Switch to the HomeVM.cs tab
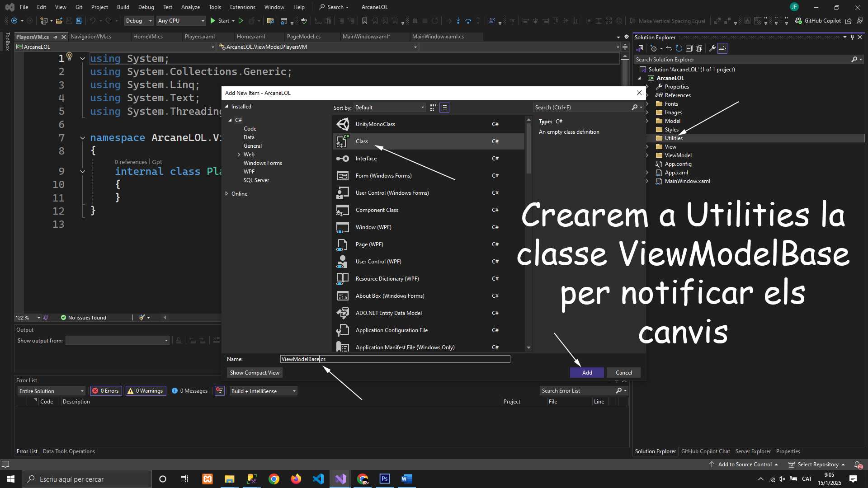Viewport: 868px width, 488px height. click(148, 37)
